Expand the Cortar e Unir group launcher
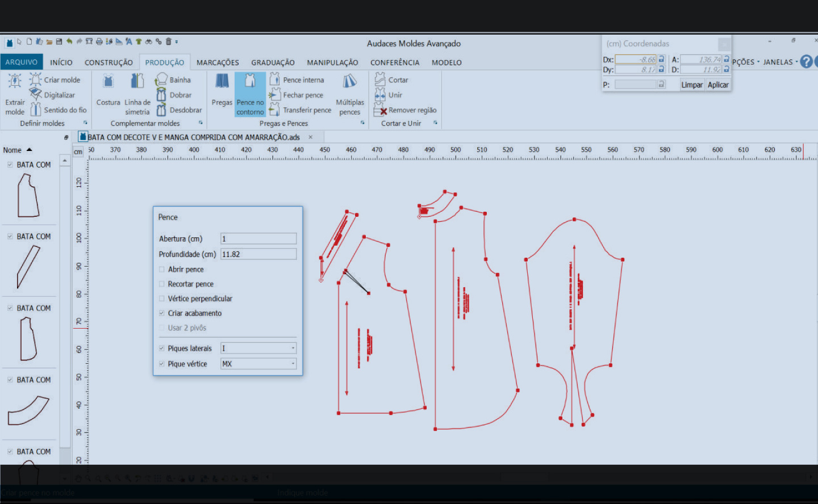This screenshot has height=504, width=818. [436, 123]
